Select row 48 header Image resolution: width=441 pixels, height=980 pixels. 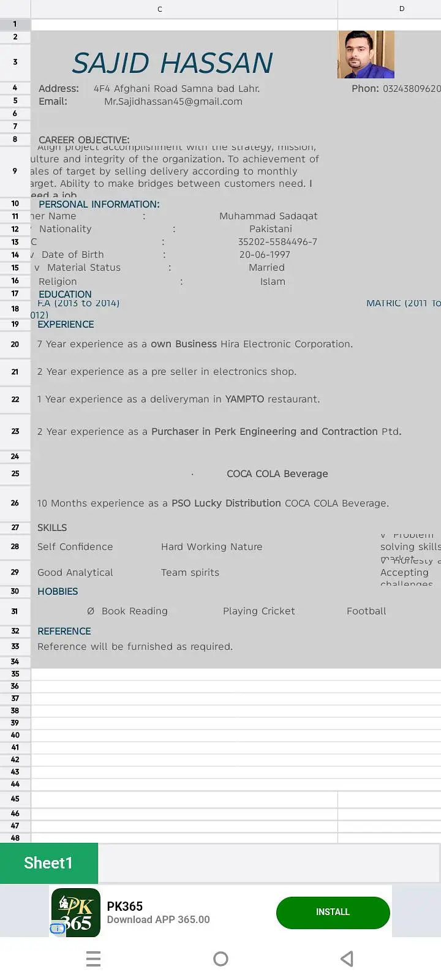point(15,838)
